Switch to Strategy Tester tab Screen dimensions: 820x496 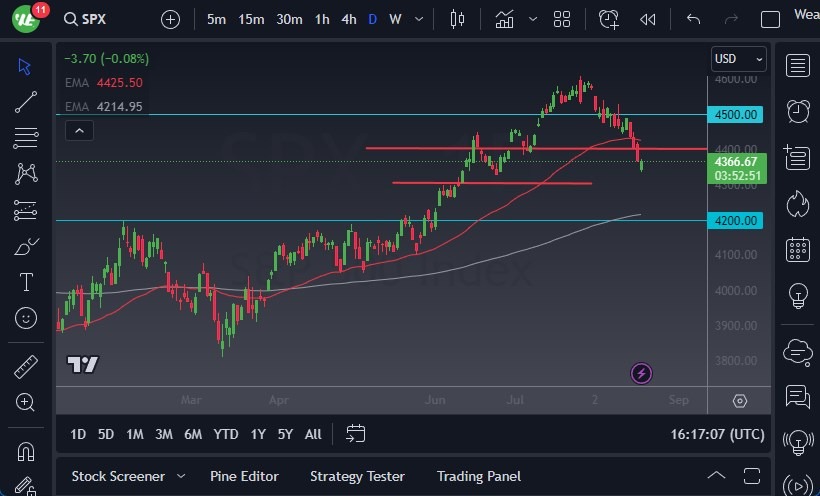tap(357, 476)
